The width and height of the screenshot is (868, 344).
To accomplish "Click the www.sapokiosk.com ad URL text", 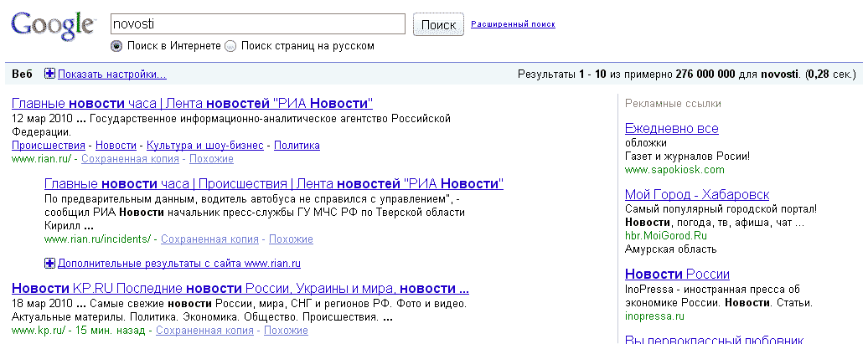I will pyautogui.click(x=674, y=170).
